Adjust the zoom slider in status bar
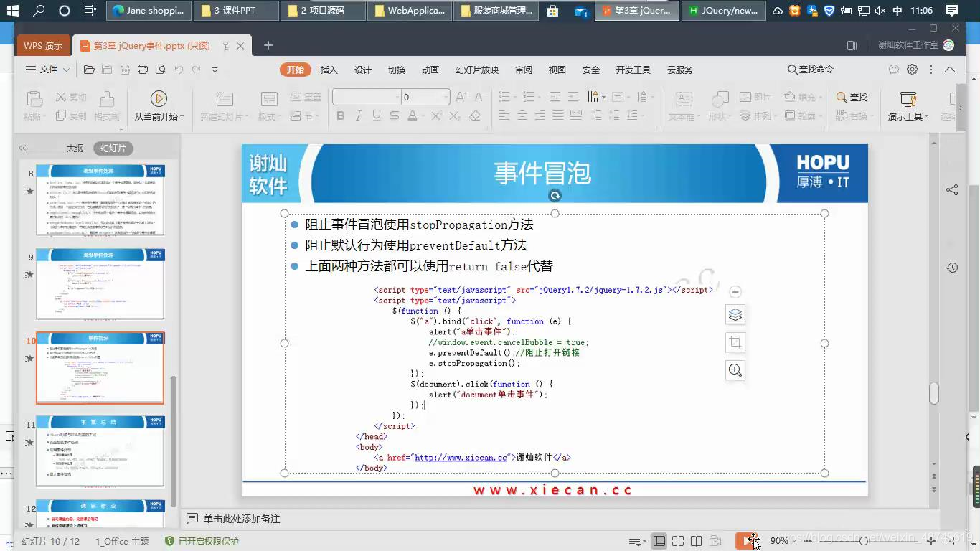The width and height of the screenshot is (980, 551). 864,541
